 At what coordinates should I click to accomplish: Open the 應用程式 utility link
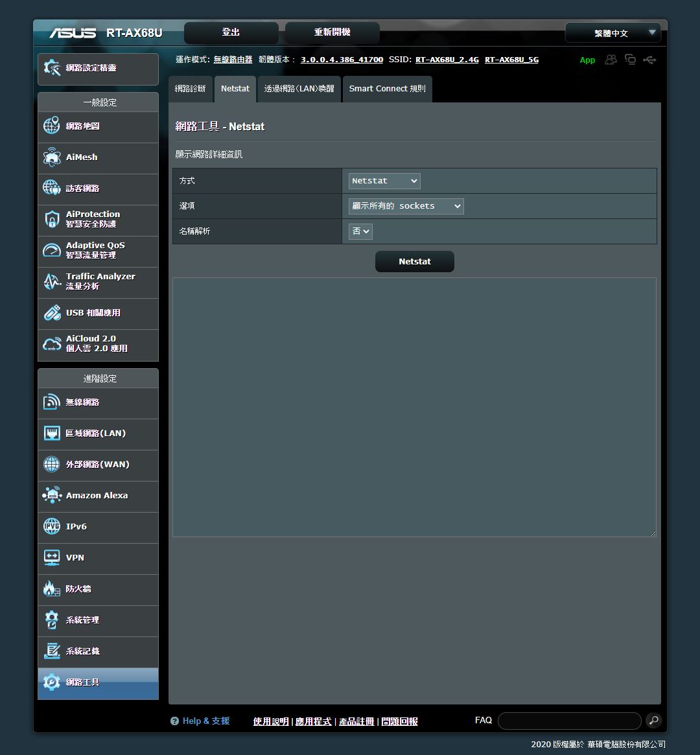[x=314, y=721]
